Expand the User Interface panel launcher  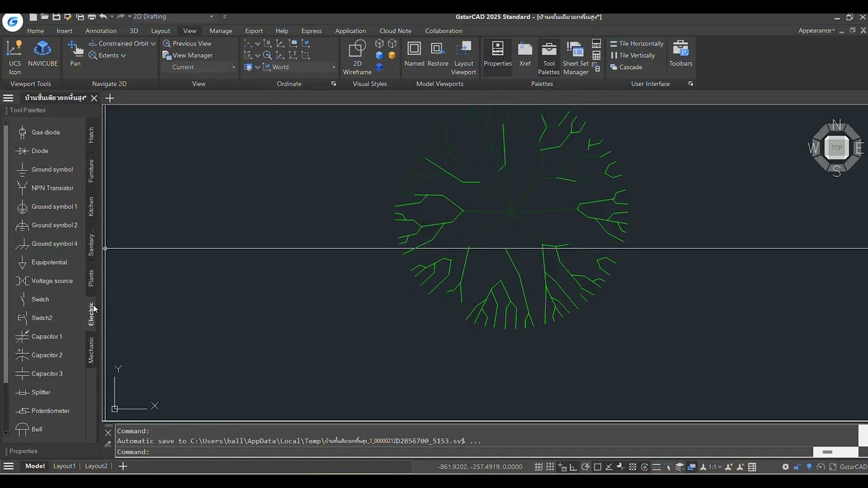[691, 84]
